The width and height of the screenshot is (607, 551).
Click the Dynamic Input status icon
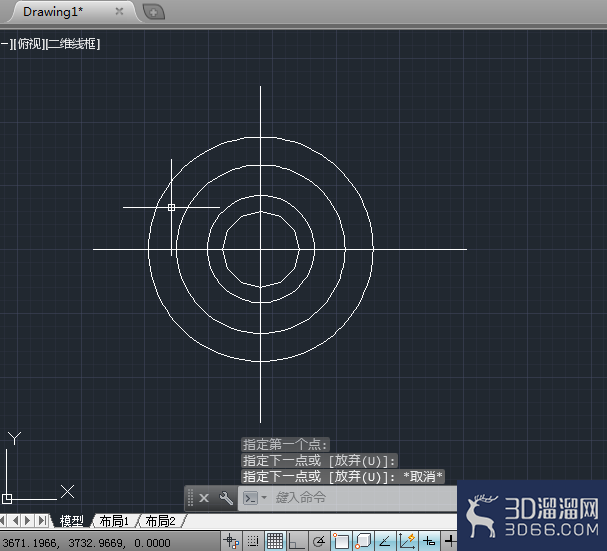429,541
